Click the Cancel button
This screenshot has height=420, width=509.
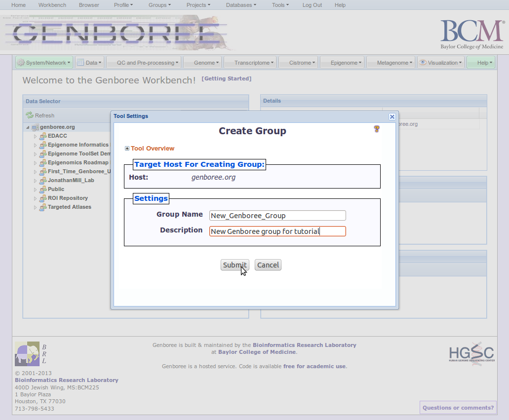click(268, 265)
